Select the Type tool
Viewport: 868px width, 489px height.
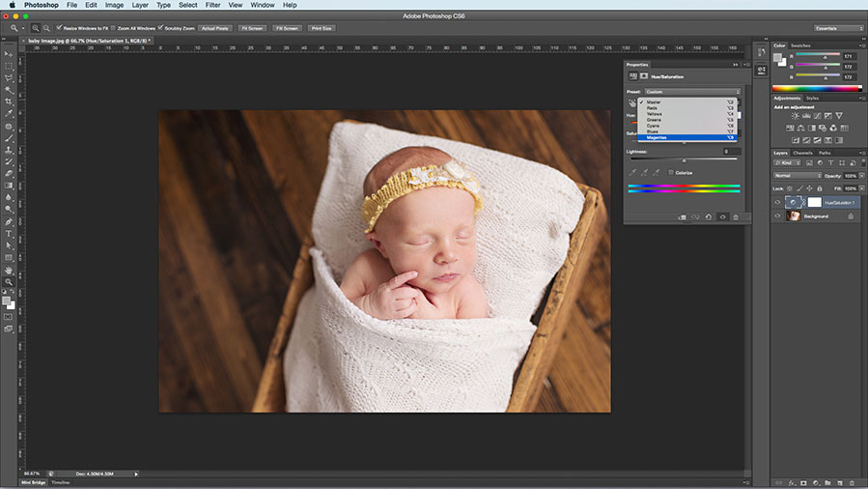coord(9,234)
